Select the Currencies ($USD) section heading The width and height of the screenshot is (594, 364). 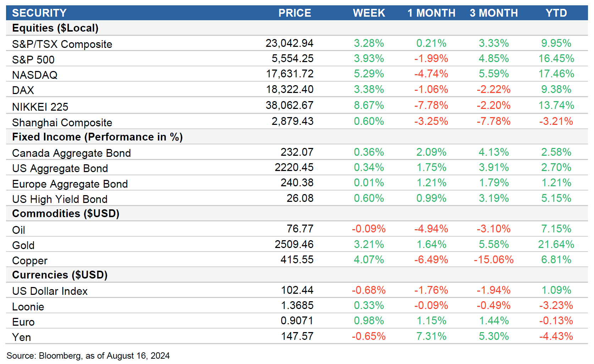coord(60,275)
